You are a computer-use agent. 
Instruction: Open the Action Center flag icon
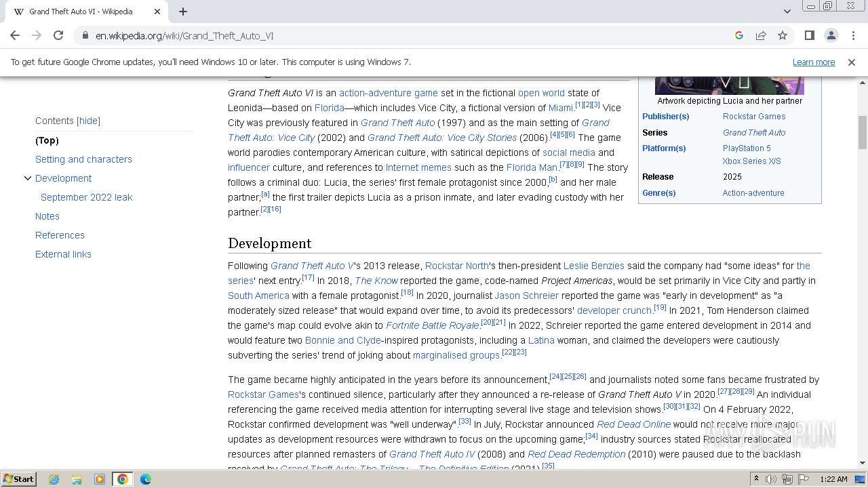coord(804,479)
